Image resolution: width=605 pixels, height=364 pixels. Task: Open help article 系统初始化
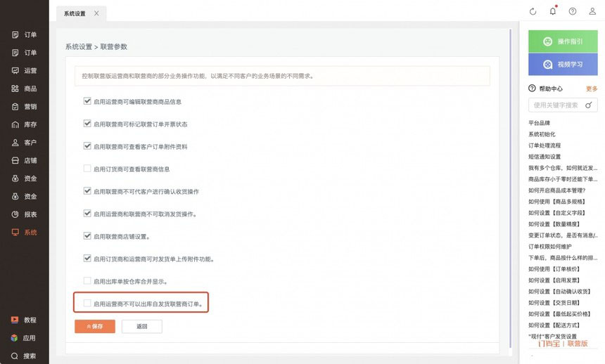coord(542,134)
